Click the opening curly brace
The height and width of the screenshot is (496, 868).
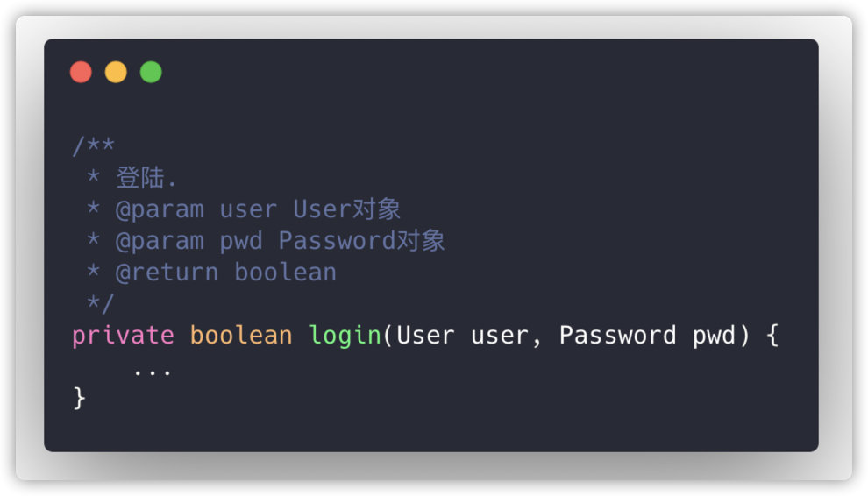pos(772,336)
